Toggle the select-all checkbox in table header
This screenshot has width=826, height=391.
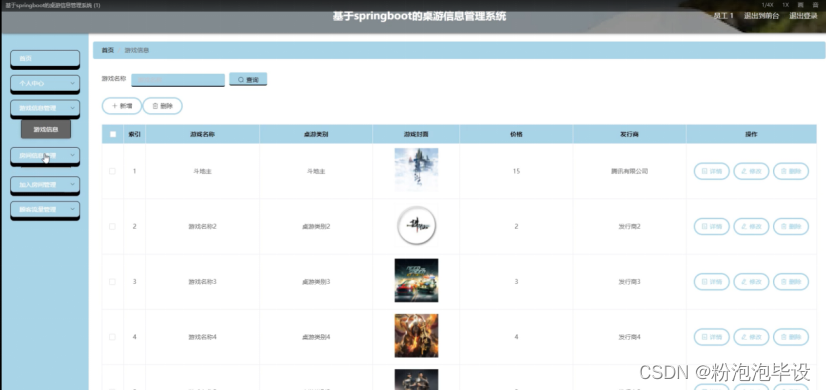(113, 134)
